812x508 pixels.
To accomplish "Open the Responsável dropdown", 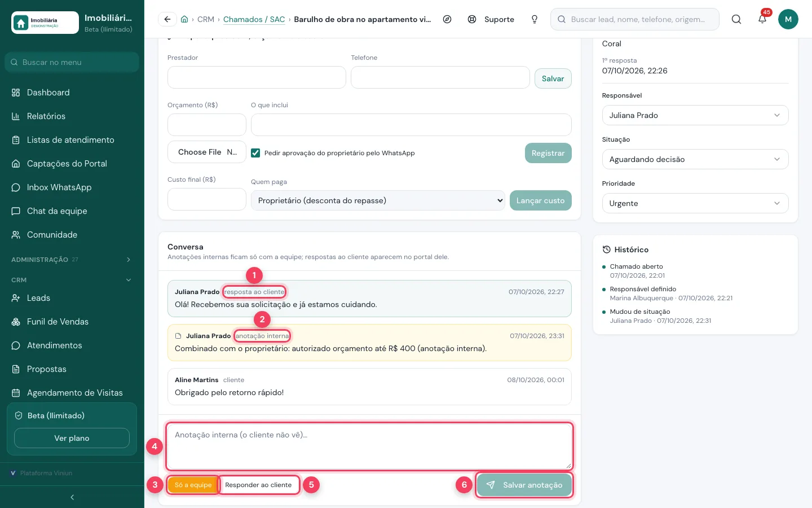I will coord(695,115).
